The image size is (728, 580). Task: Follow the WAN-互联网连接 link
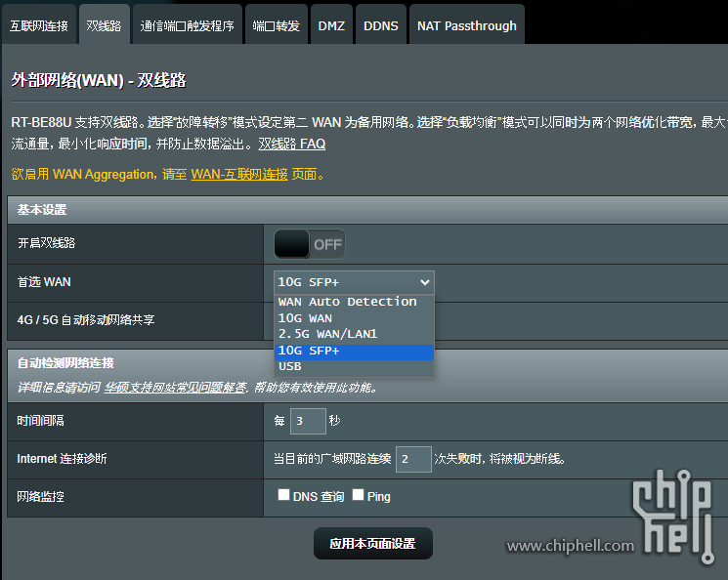(x=239, y=175)
